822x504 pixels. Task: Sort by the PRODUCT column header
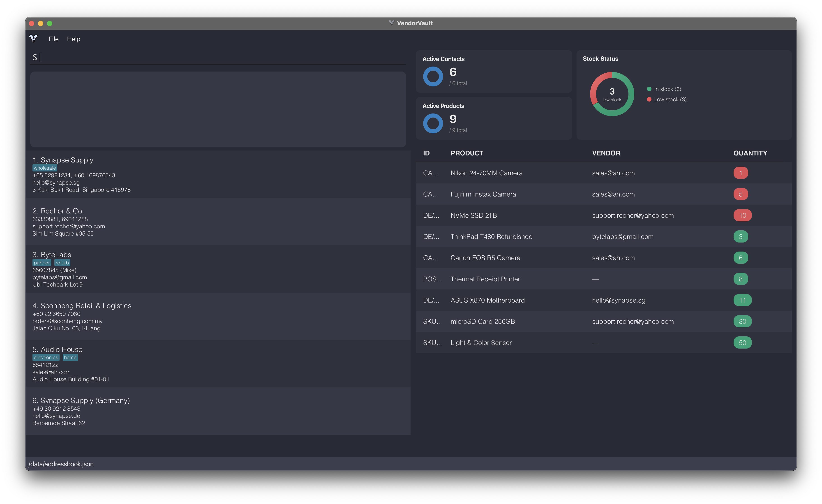pos(467,153)
